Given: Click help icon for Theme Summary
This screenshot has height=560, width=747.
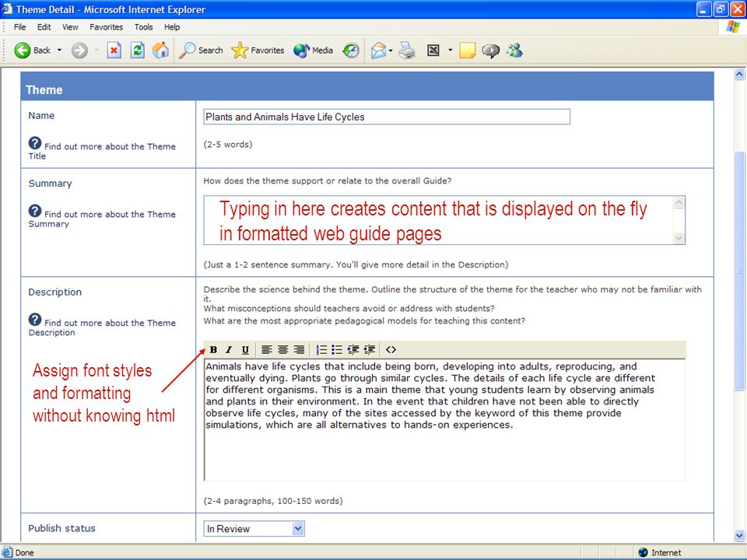Looking at the screenshot, I should (35, 211).
